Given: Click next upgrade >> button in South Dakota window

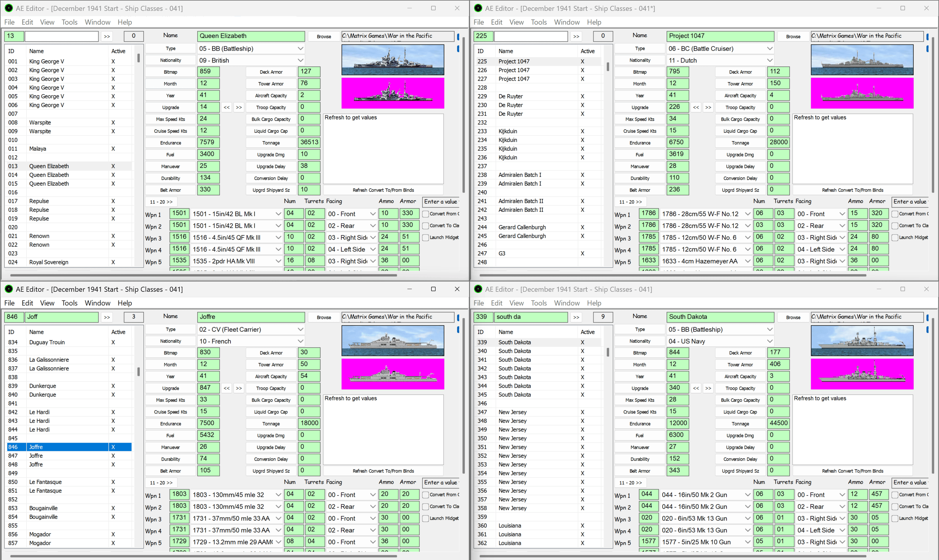Looking at the screenshot, I should tap(708, 388).
